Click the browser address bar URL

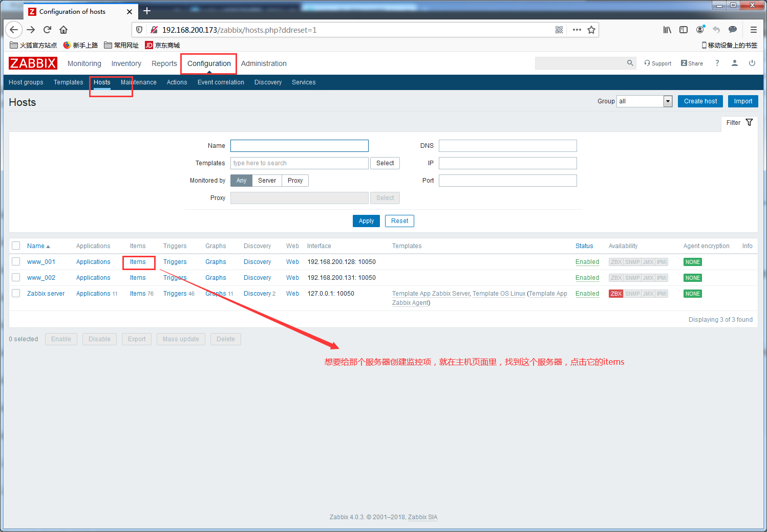pyautogui.click(x=240, y=30)
